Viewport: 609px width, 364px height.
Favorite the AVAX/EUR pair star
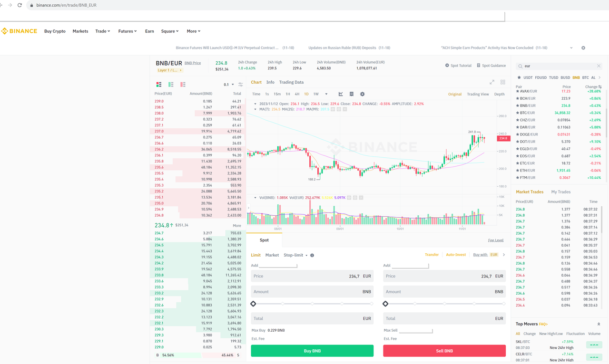pyautogui.click(x=518, y=91)
